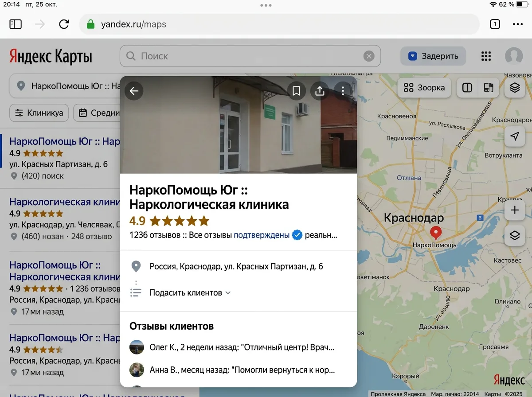Click Олег К. avatar thumbnail
The image size is (532, 397).
(x=137, y=347)
